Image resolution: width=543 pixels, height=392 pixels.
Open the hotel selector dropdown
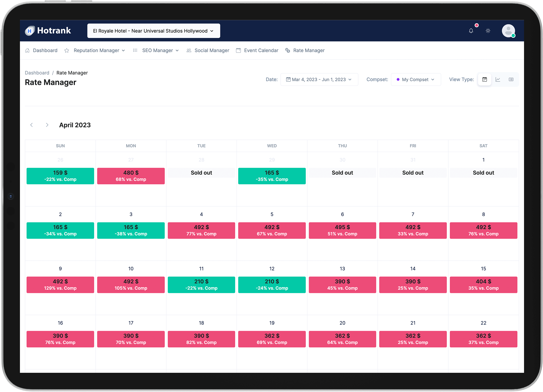click(x=153, y=31)
